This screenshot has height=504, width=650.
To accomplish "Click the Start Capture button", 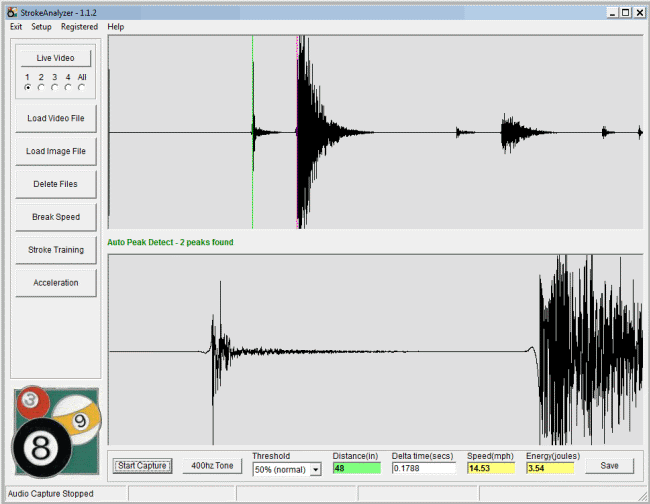I will [141, 465].
